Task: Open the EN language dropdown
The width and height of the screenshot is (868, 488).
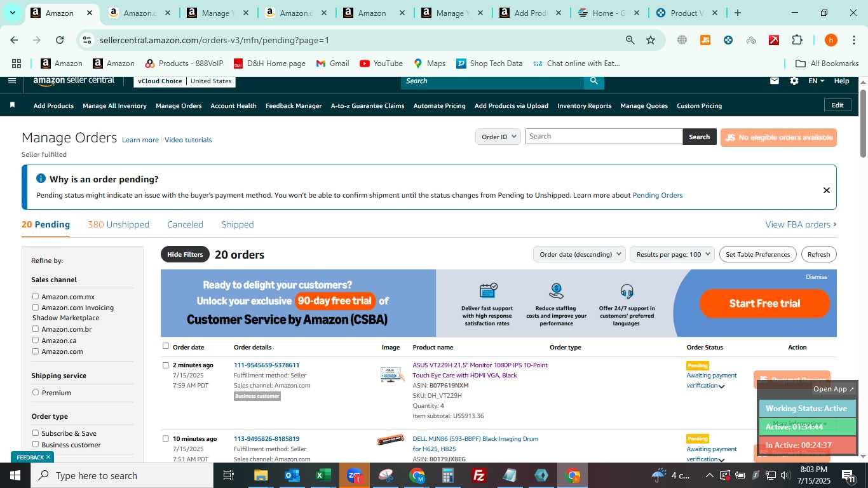Action: click(816, 81)
